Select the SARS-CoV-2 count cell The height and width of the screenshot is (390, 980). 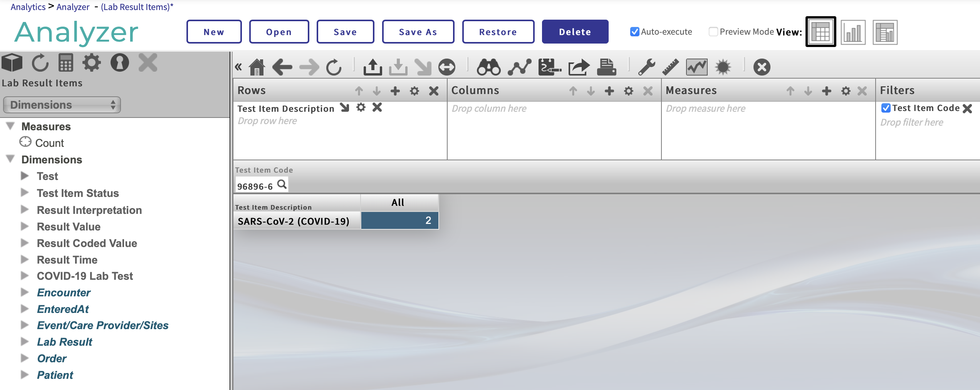(x=399, y=221)
